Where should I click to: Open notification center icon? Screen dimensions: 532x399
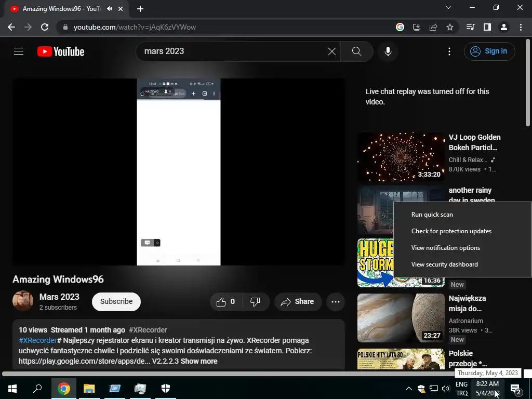515,389
